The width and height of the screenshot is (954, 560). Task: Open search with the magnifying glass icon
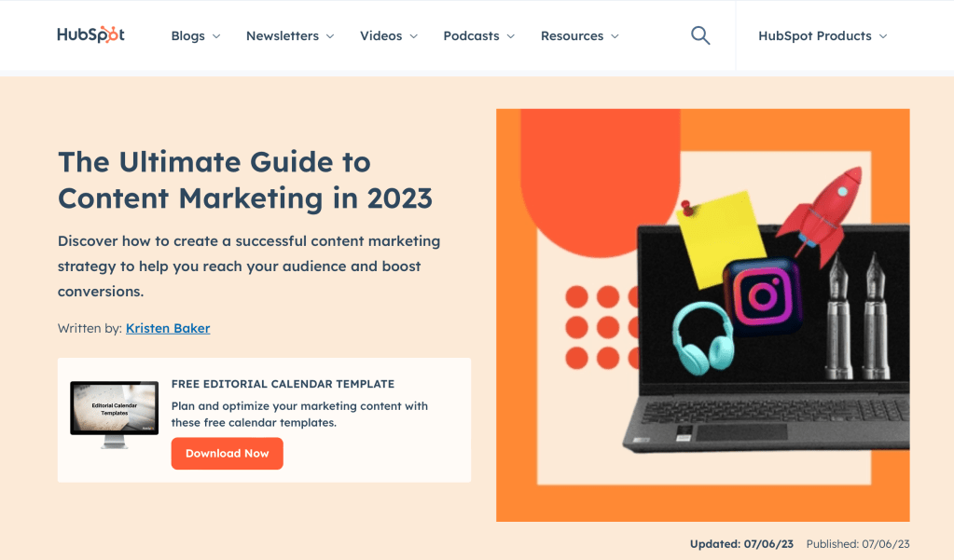(699, 35)
